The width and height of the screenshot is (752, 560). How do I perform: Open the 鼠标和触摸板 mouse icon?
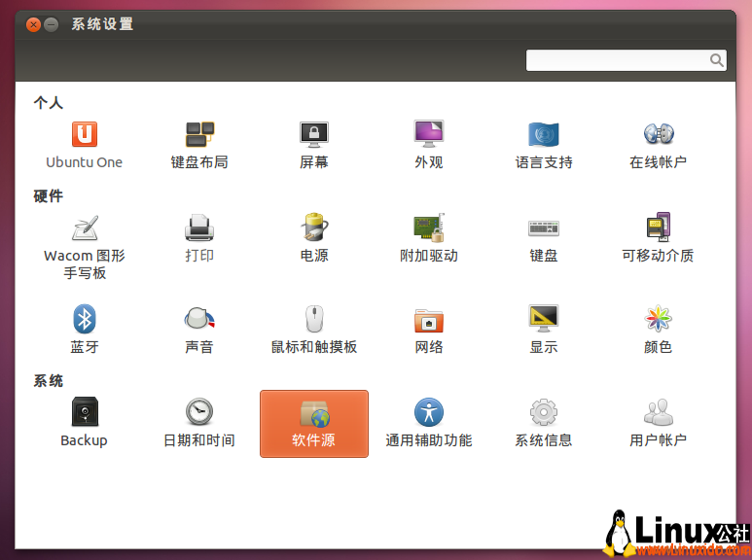314,319
